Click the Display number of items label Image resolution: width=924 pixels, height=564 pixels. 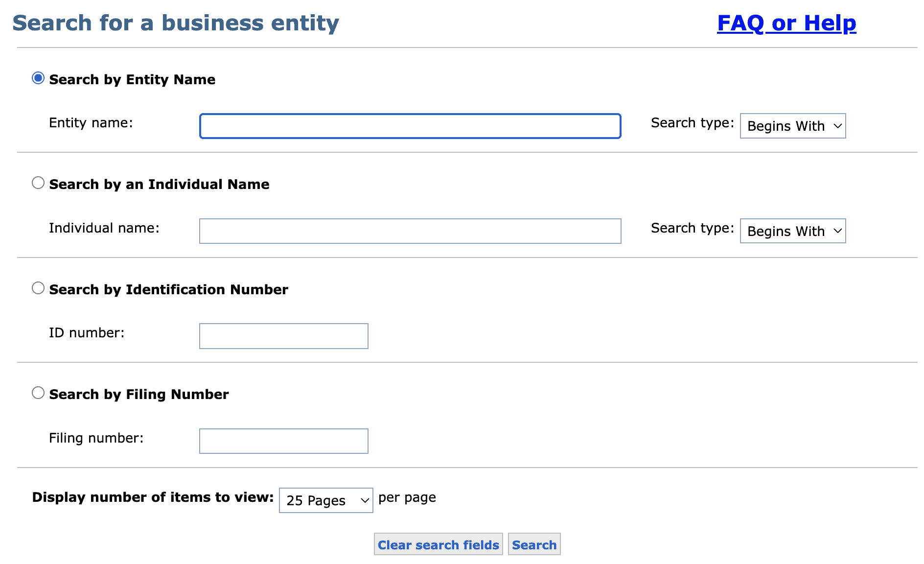[x=153, y=497]
